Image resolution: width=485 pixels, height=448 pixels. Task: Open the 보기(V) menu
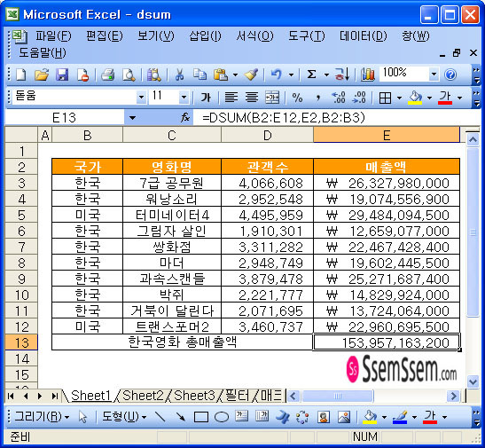156,36
